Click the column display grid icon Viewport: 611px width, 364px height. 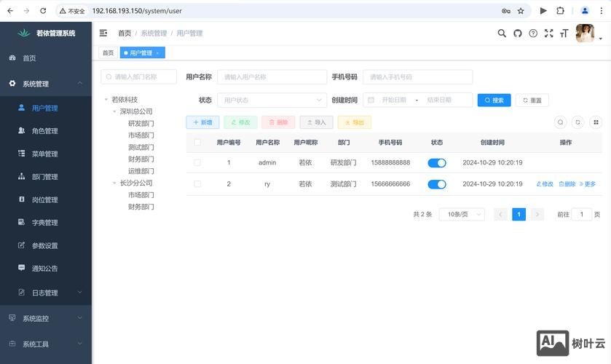click(596, 122)
